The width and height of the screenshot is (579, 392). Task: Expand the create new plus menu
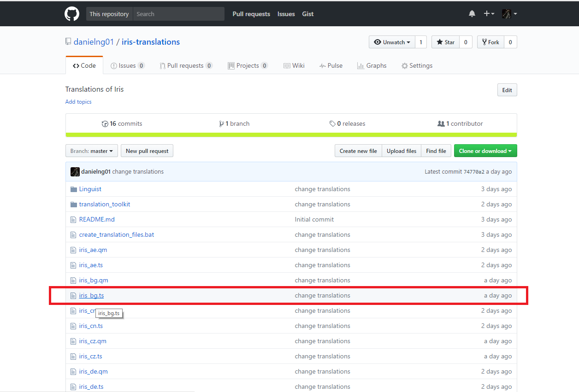click(489, 14)
